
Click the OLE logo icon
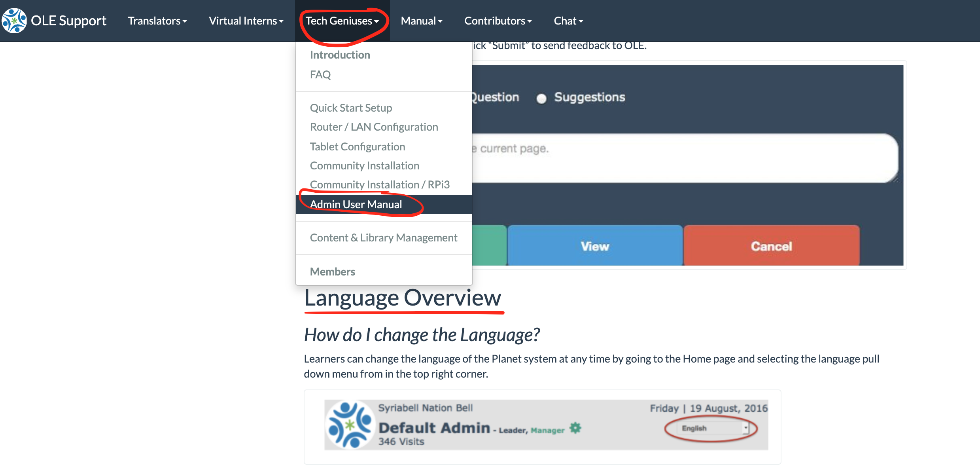point(14,21)
